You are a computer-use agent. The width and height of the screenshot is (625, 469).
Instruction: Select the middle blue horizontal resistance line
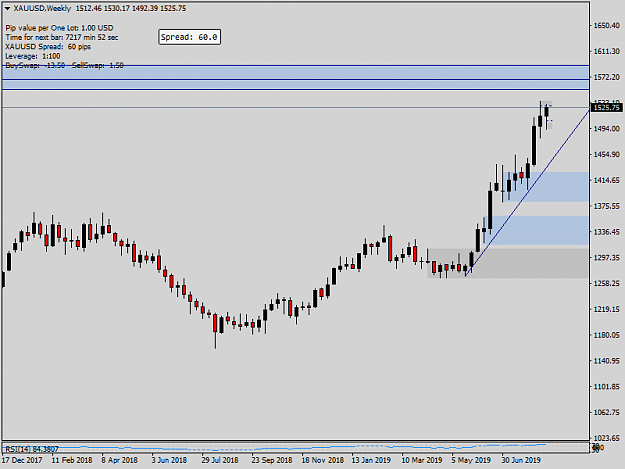pos(295,80)
